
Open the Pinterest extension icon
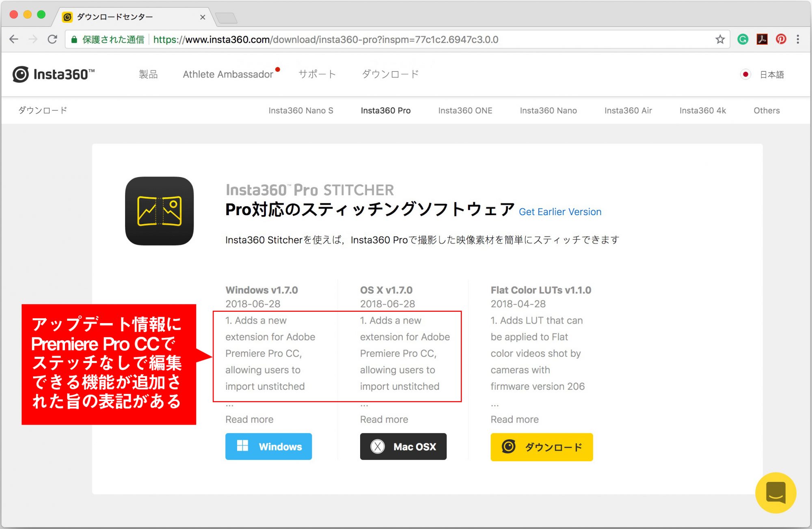[x=781, y=39]
